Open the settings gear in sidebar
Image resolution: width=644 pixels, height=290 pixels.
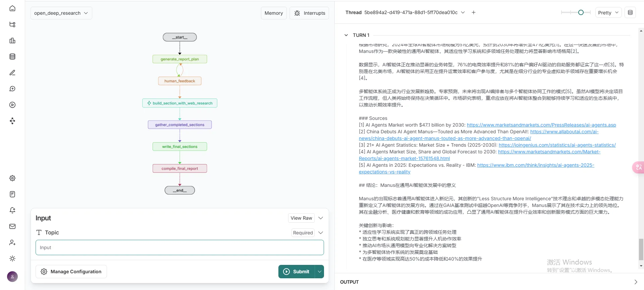[12, 178]
